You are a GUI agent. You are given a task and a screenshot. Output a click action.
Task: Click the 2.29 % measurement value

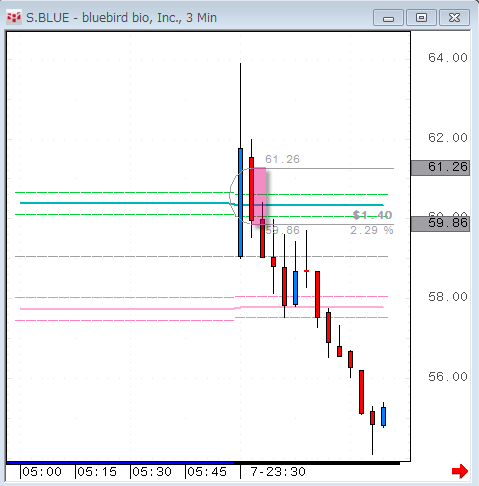372,230
